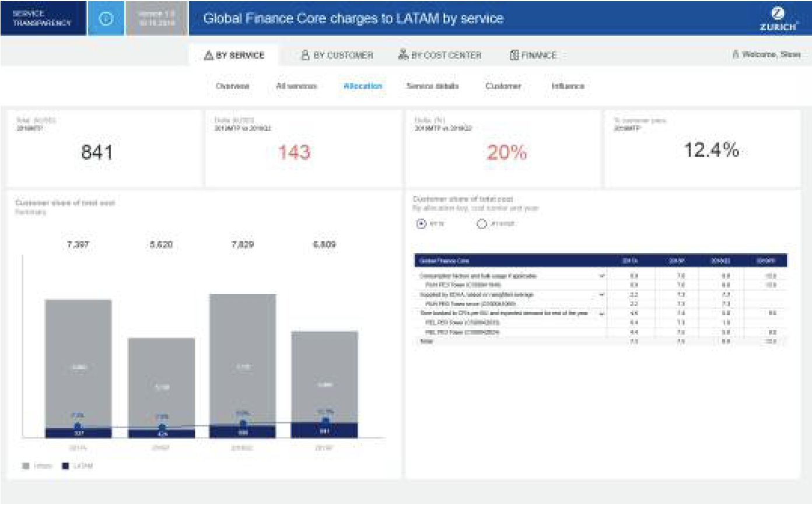The image size is (812, 505).
Task: Click the circular icon in the blue header box
Action: pos(106,19)
